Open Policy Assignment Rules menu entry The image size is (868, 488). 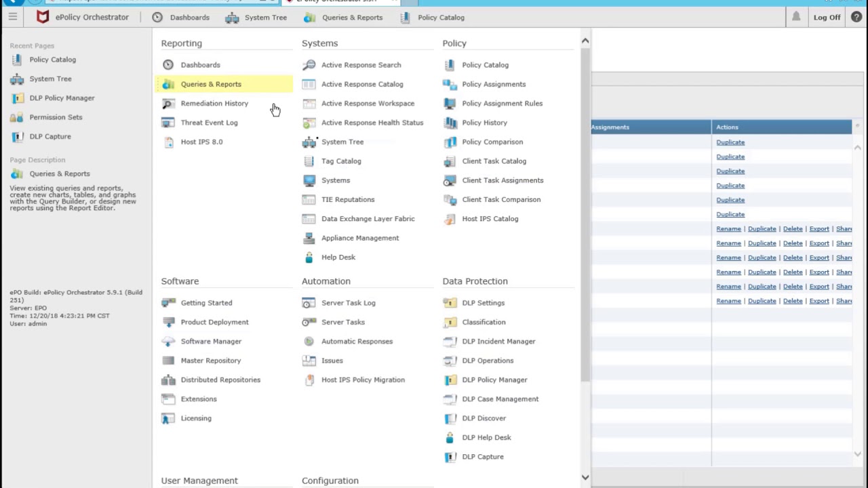(x=502, y=104)
